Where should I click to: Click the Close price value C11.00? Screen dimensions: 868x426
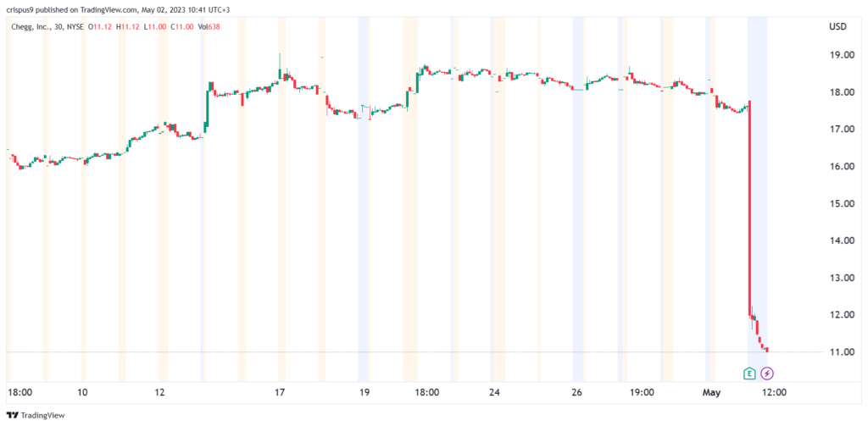[185, 27]
